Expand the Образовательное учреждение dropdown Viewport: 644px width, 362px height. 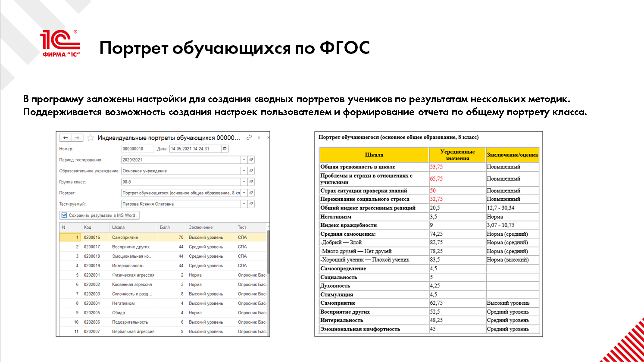[x=244, y=171]
